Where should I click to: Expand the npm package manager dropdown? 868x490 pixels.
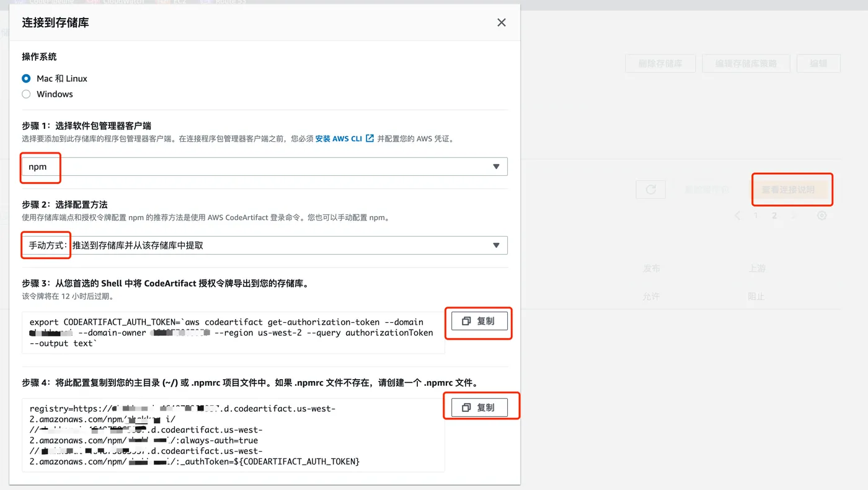pyautogui.click(x=265, y=167)
